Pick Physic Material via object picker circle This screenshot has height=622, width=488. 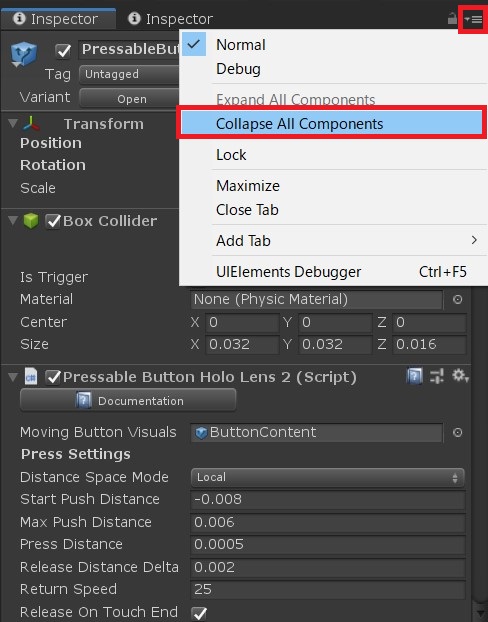[x=457, y=299]
